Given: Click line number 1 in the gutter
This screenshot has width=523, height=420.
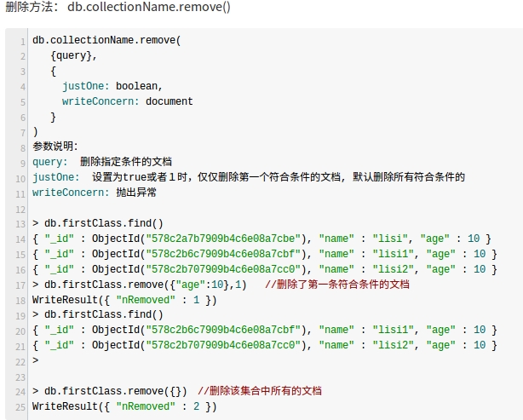Looking at the screenshot, I should pos(23,42).
